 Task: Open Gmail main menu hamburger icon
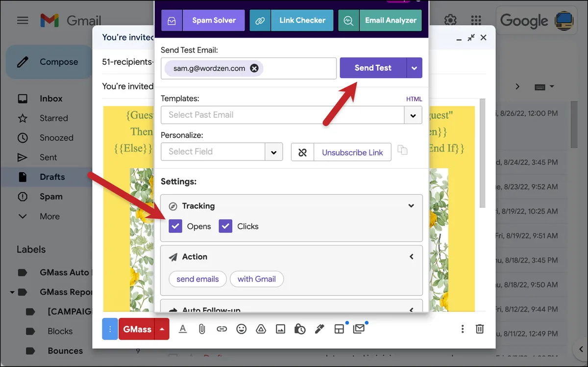point(23,21)
